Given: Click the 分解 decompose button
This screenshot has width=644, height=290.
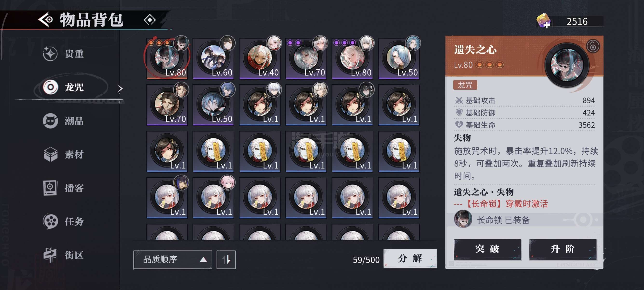Looking at the screenshot, I should point(410,259).
